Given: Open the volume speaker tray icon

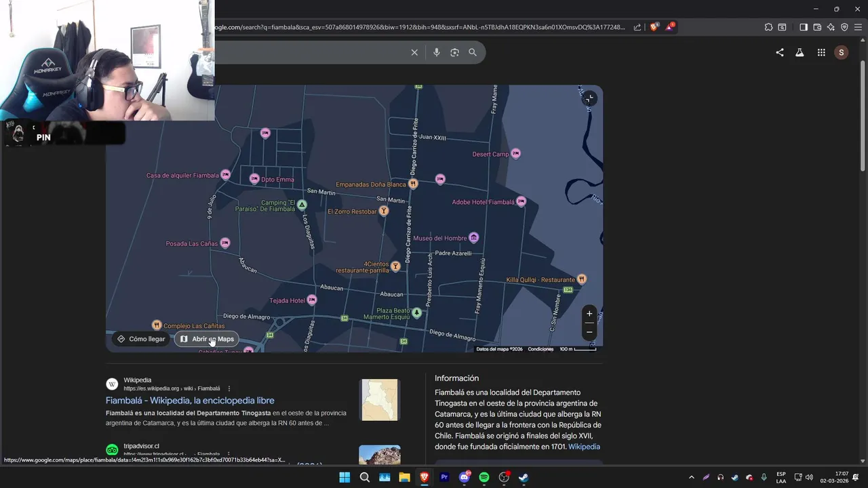Looking at the screenshot, I should (x=809, y=477).
